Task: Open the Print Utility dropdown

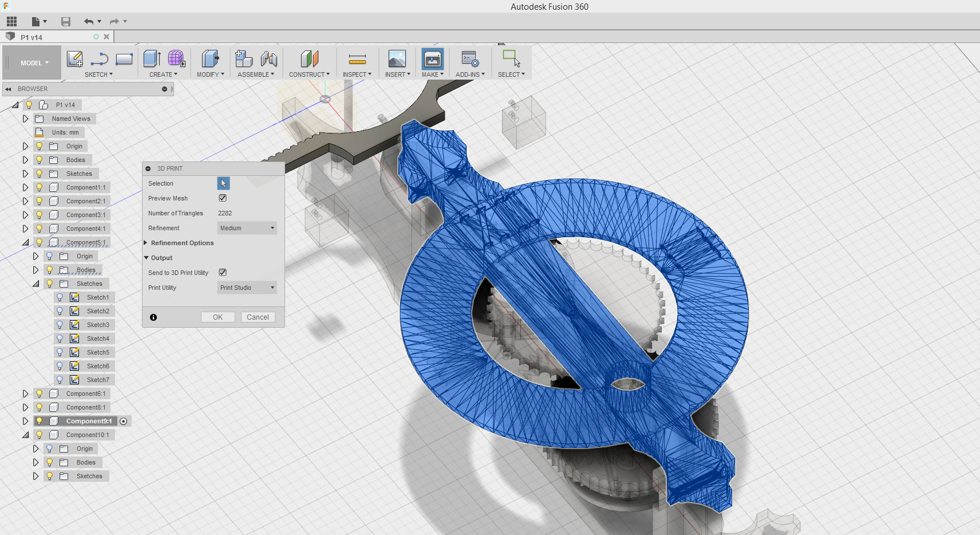Action: [x=247, y=288]
